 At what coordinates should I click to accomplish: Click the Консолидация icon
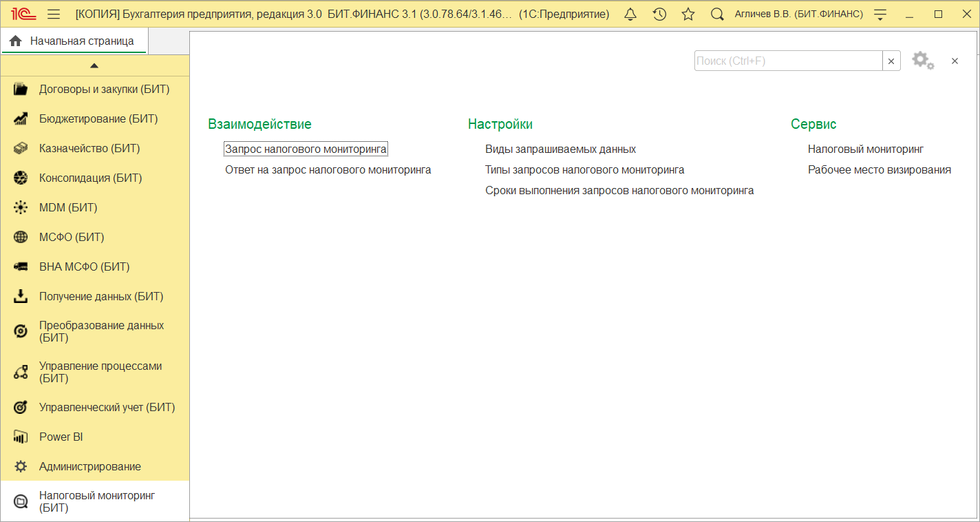pos(21,178)
